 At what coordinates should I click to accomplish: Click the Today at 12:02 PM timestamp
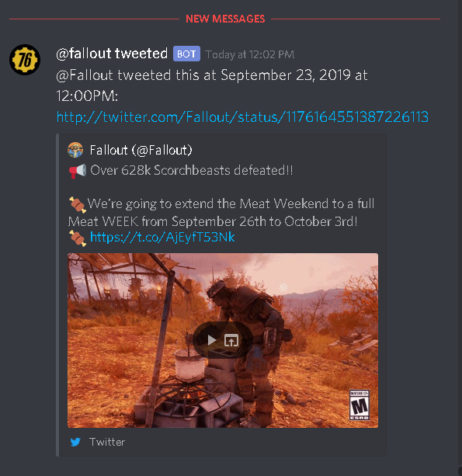[x=249, y=54]
